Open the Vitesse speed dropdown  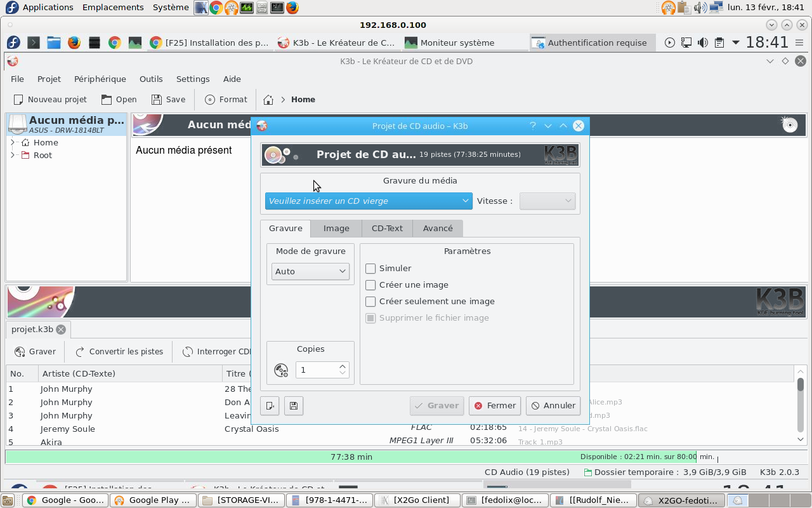click(547, 201)
